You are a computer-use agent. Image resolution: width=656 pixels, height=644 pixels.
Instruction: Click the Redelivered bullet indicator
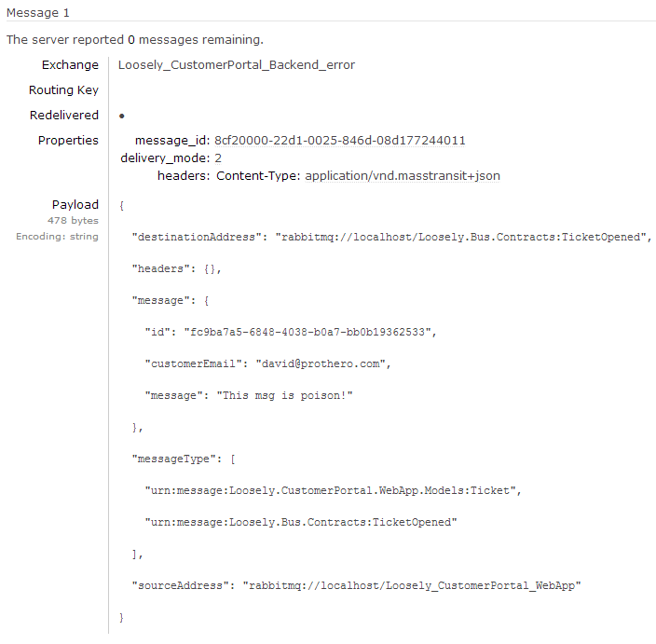[122, 116]
